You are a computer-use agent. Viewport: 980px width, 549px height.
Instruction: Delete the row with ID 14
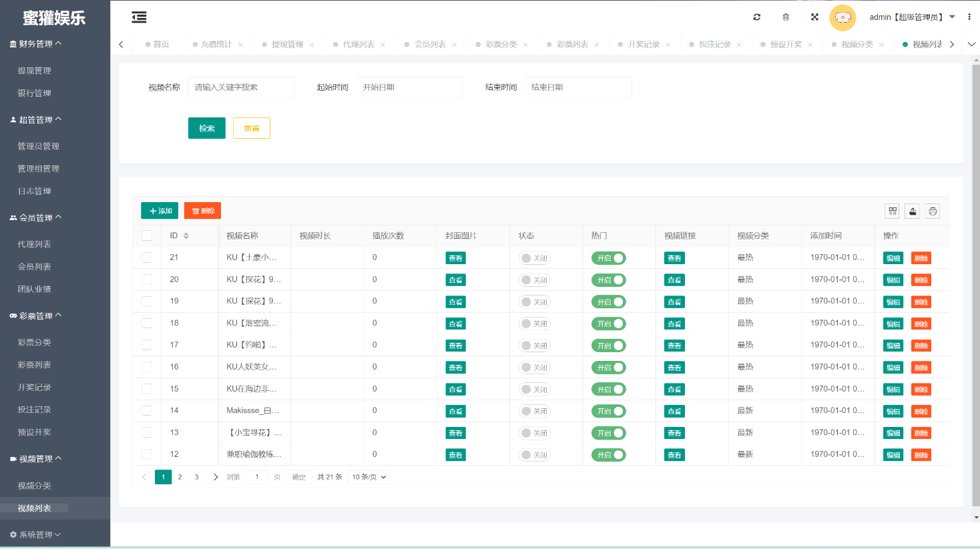[x=921, y=412]
